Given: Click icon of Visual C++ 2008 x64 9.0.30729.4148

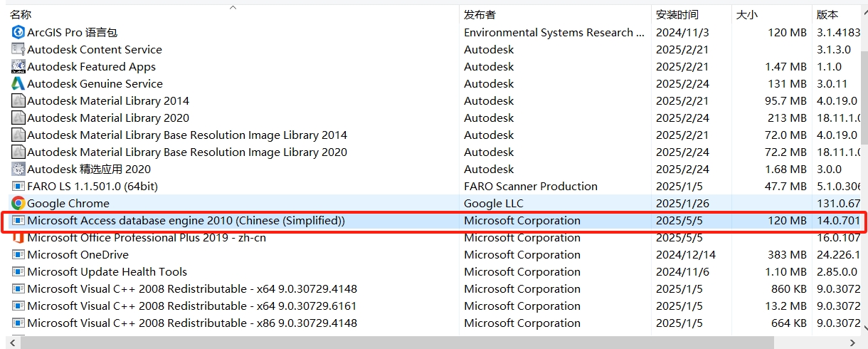Looking at the screenshot, I should [18, 288].
